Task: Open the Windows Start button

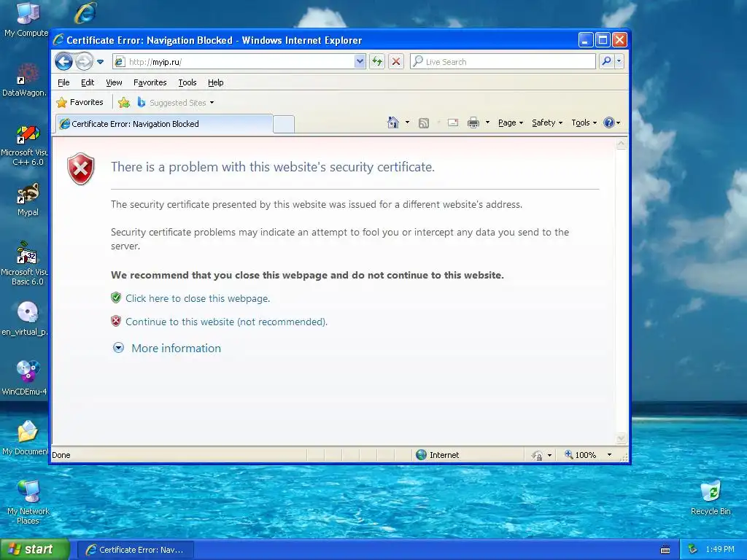Action: (35, 550)
